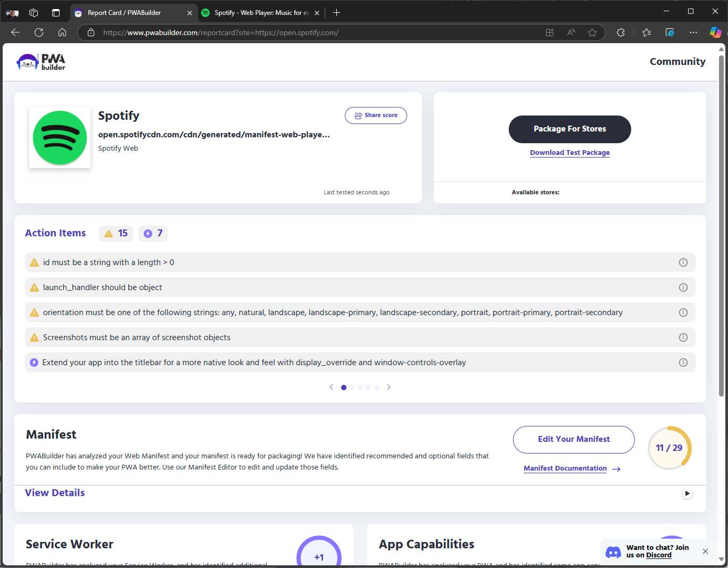Click the browser address bar URL
This screenshot has width=728, height=568.
pos(221,32)
